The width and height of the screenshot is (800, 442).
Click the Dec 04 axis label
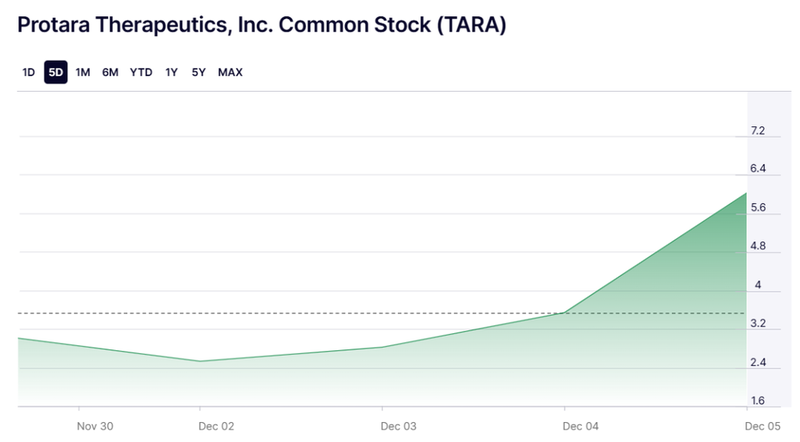coord(581,426)
